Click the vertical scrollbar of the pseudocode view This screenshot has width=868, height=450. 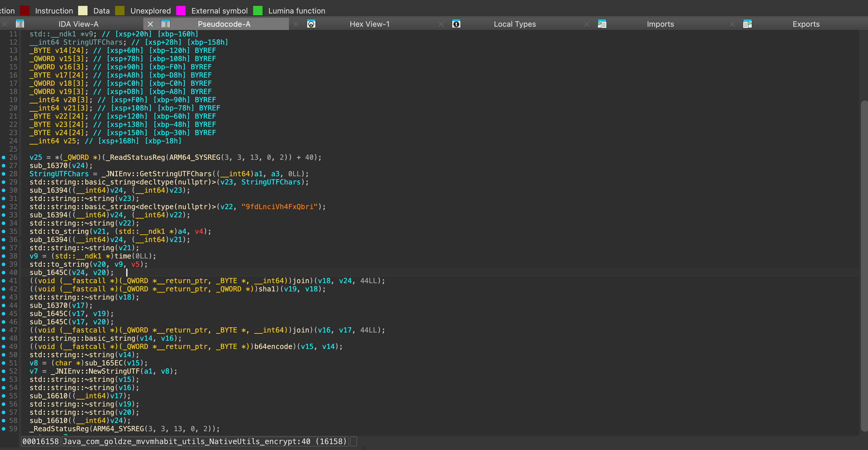pyautogui.click(x=864, y=266)
